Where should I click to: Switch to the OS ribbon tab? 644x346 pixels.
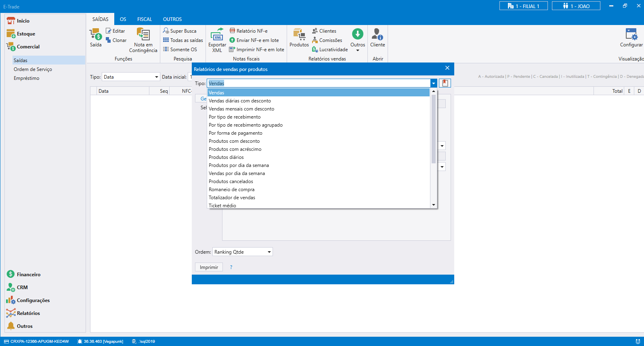click(x=123, y=19)
